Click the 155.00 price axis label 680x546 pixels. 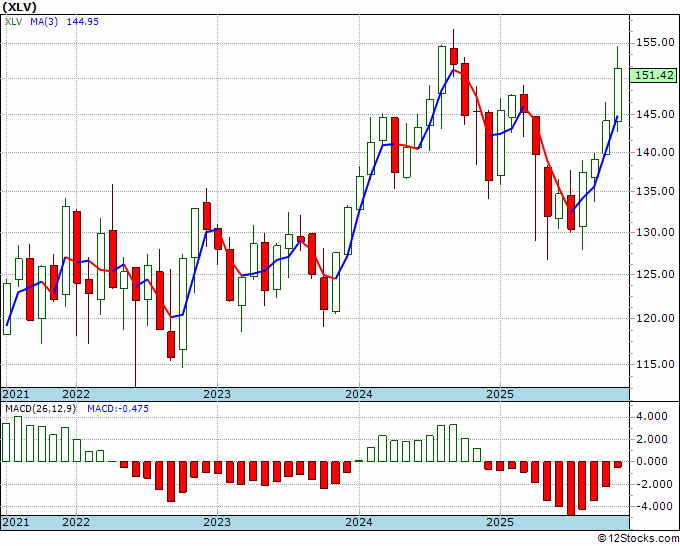click(x=654, y=43)
